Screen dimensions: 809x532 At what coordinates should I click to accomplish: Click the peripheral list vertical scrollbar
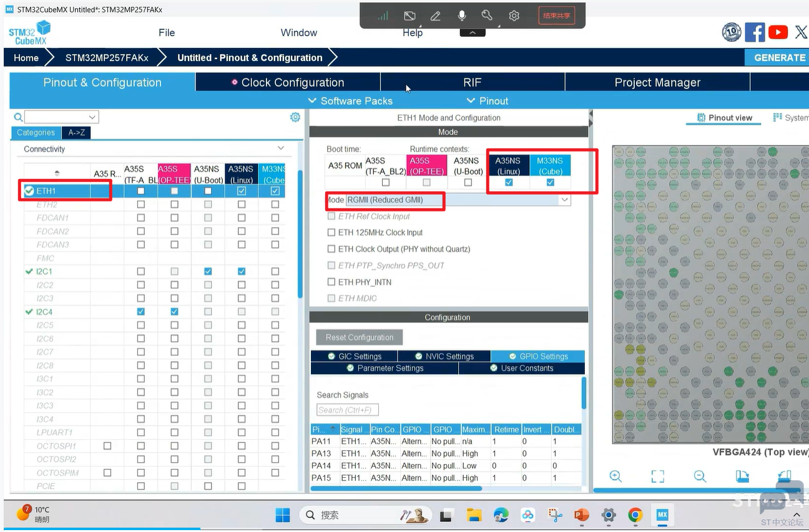(x=300, y=234)
